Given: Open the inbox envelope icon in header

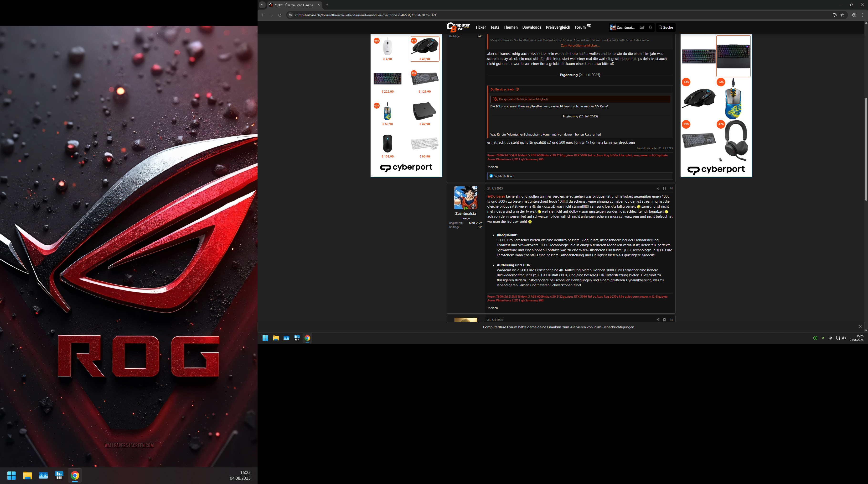Looking at the screenshot, I should (642, 27).
